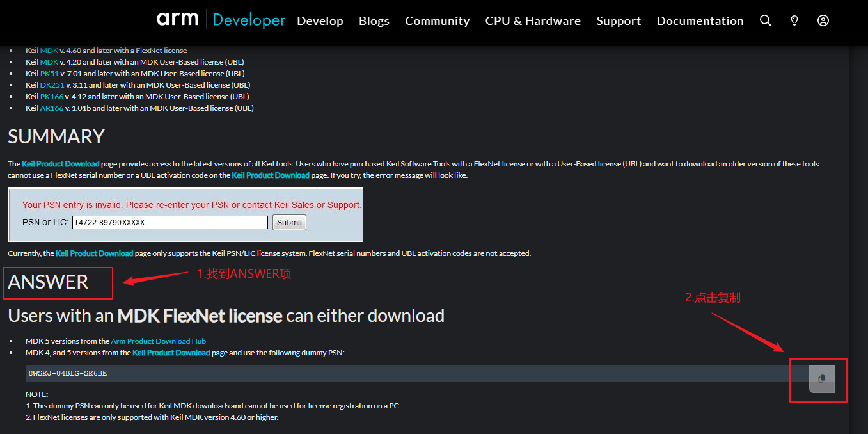Viewport: 868px width, 434px height.
Task: Open Keil Product Download link after 'Currently, the'
Action: (x=95, y=253)
